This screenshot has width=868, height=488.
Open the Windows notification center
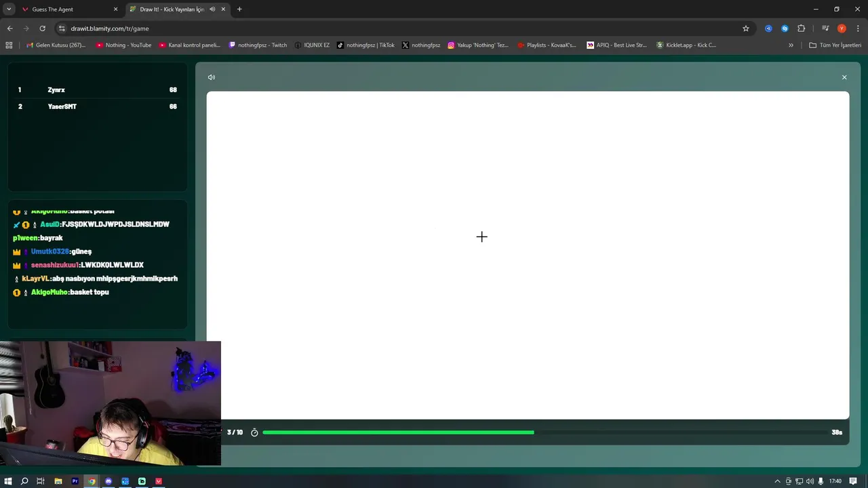(x=853, y=481)
